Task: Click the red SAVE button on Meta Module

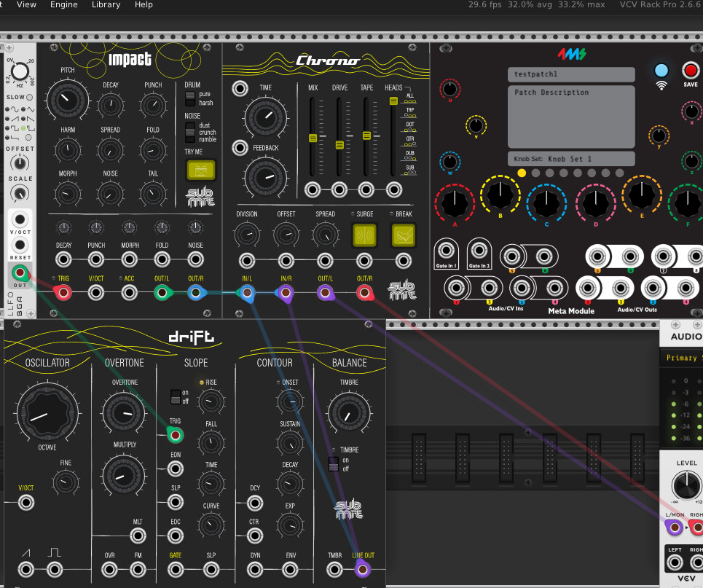Action: [x=690, y=71]
